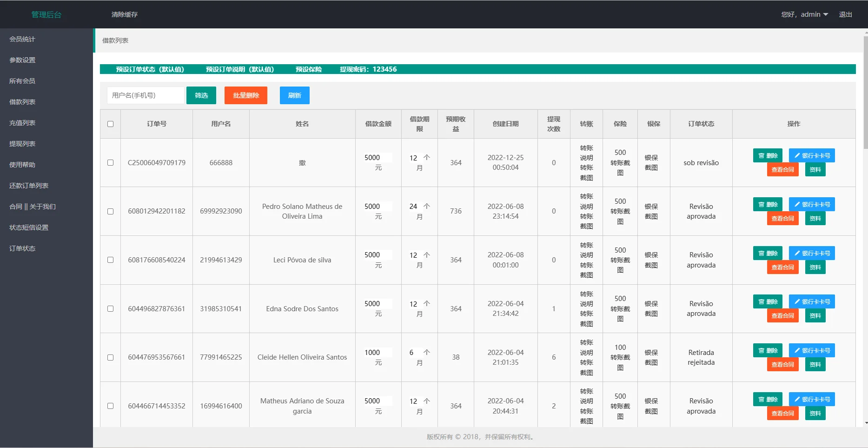Open 提现列表 in the sidebar
Image resolution: width=868 pixels, height=448 pixels.
(x=22, y=144)
